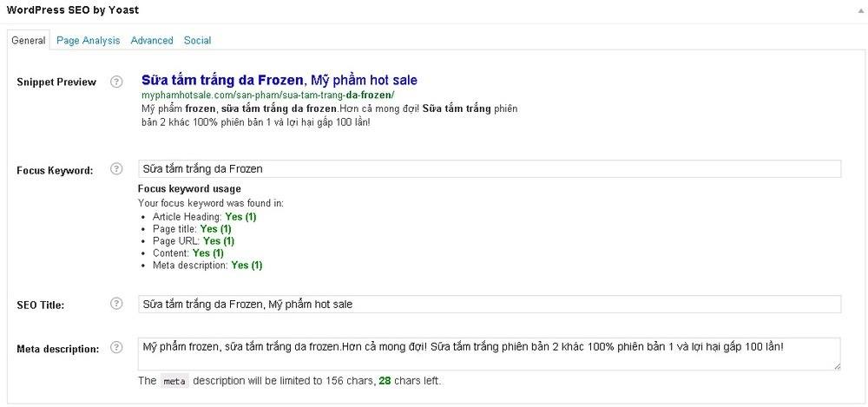Click the question mark next to Meta description
Screen dimensions: 868x407
tap(116, 348)
